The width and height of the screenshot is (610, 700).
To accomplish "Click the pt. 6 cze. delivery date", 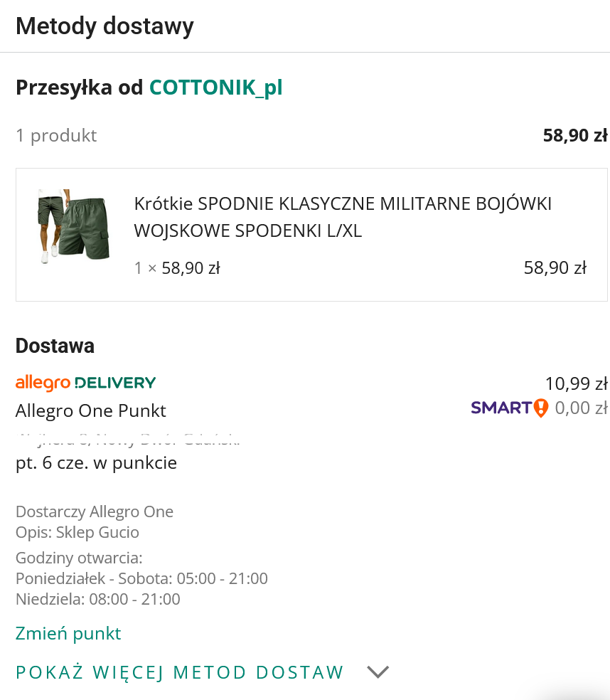I will [96, 463].
